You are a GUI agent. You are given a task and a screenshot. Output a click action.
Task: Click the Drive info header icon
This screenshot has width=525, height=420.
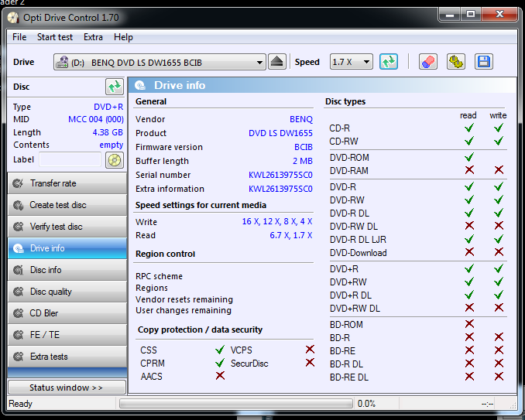tap(140, 86)
